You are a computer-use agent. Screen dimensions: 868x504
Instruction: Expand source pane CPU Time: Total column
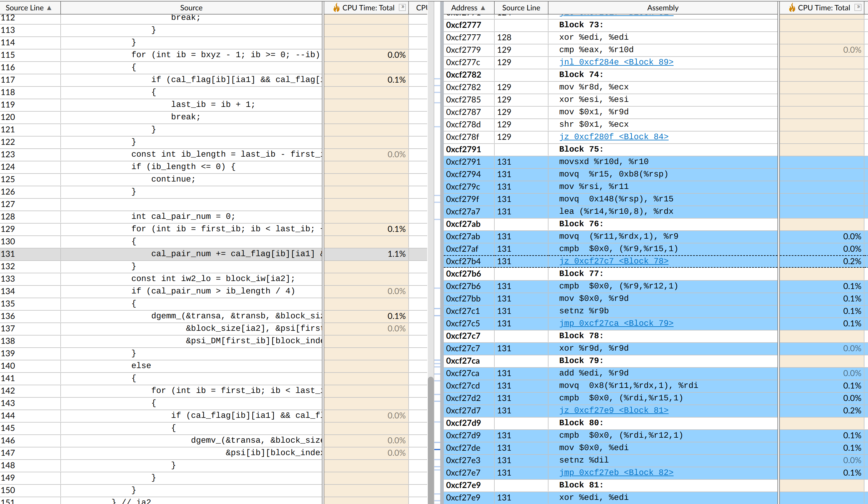click(x=402, y=7)
